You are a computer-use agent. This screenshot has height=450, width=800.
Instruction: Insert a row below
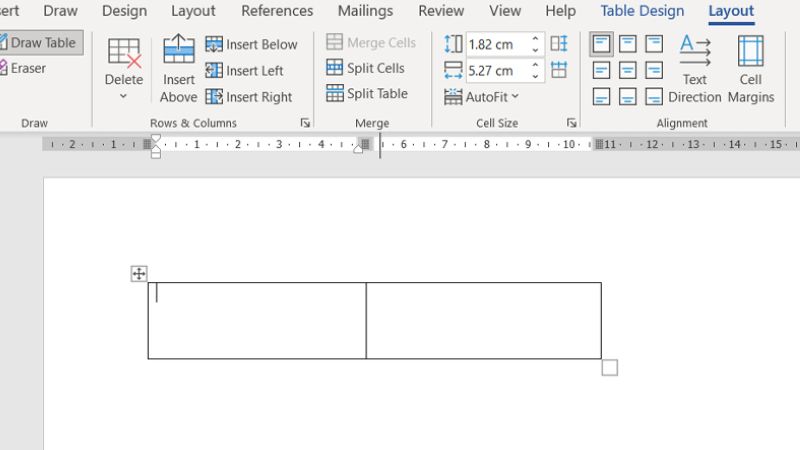(x=251, y=44)
